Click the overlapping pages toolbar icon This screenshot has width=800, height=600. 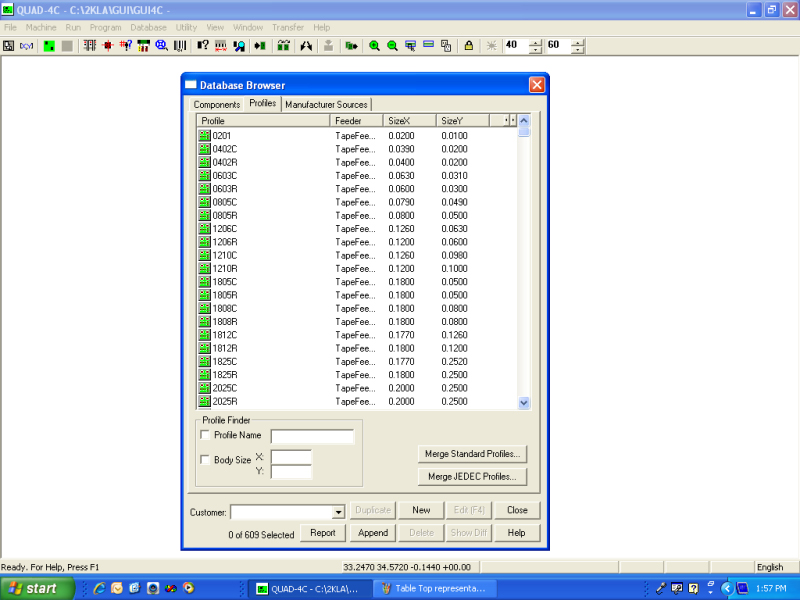[446, 46]
